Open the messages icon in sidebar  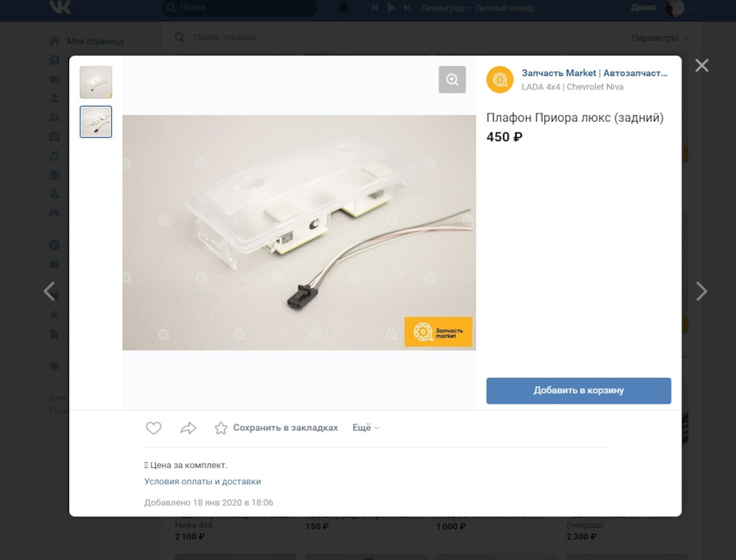click(x=54, y=79)
